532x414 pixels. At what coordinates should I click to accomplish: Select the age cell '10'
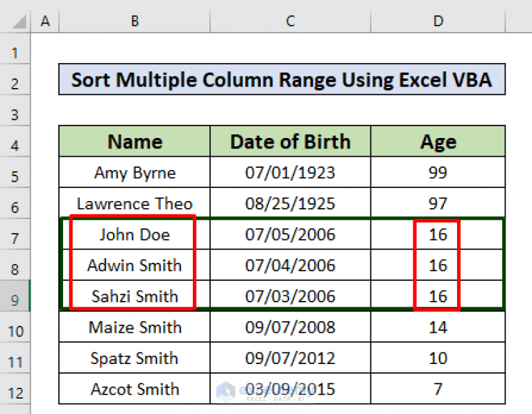(438, 358)
